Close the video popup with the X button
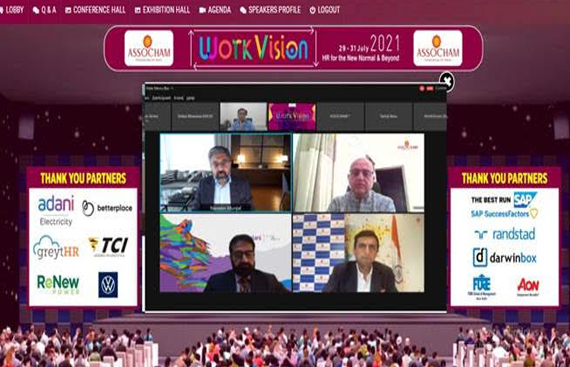Viewport: 570px width, 367px height. [x=447, y=81]
